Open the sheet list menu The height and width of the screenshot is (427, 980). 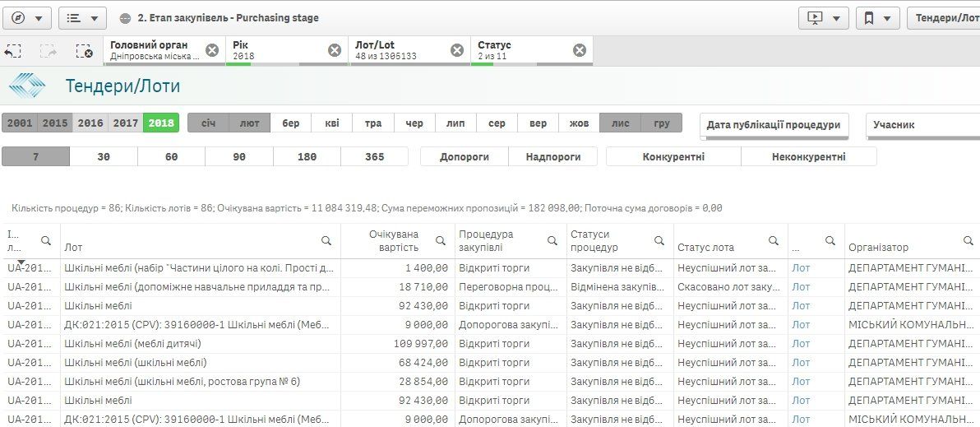(82, 18)
